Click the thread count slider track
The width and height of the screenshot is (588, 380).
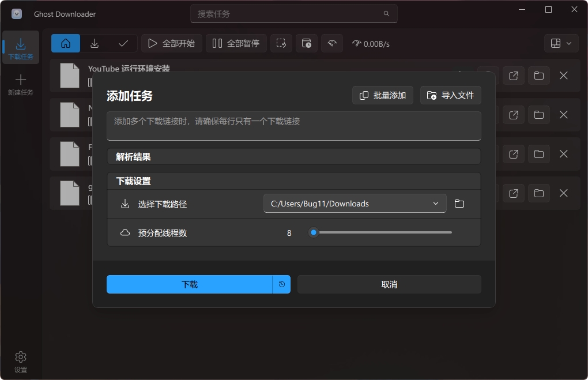380,232
